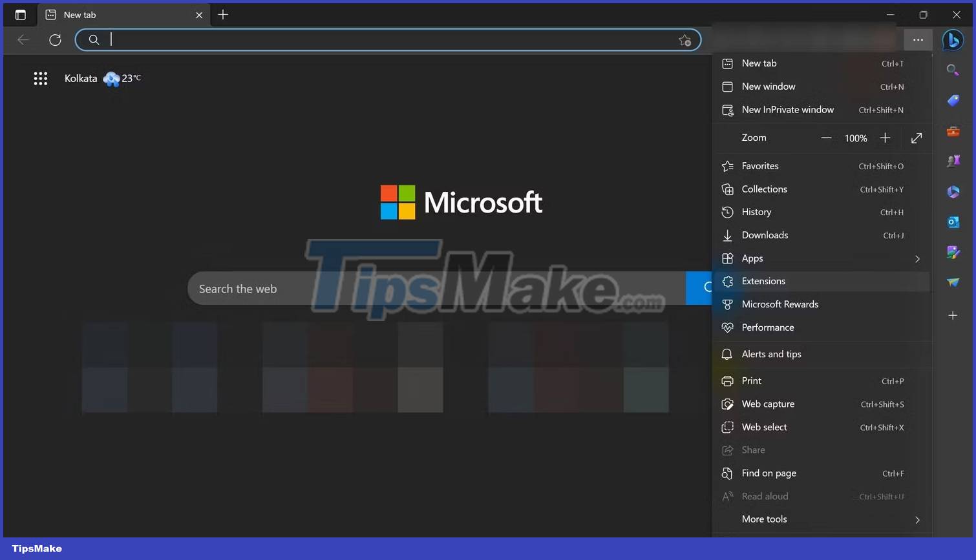Select Extensions from the menu
Viewport: 976px width, 560px height.
[x=821, y=281]
